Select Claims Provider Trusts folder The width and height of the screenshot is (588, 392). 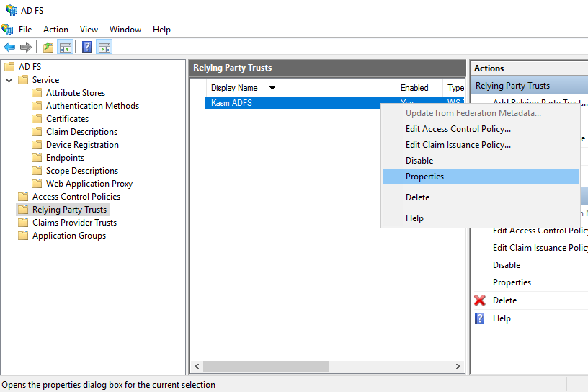[x=74, y=223]
